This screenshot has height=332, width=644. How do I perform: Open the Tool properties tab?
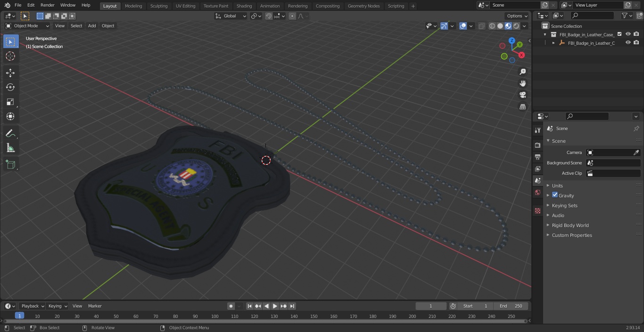537,130
